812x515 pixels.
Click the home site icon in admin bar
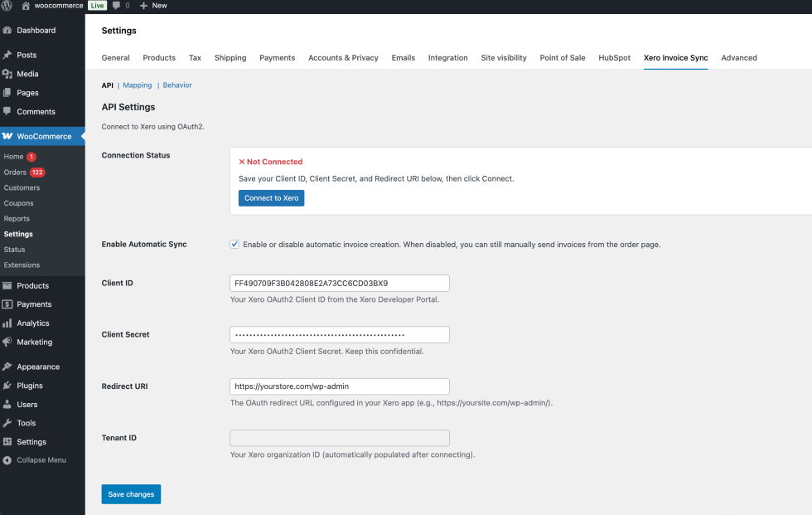[x=26, y=6]
